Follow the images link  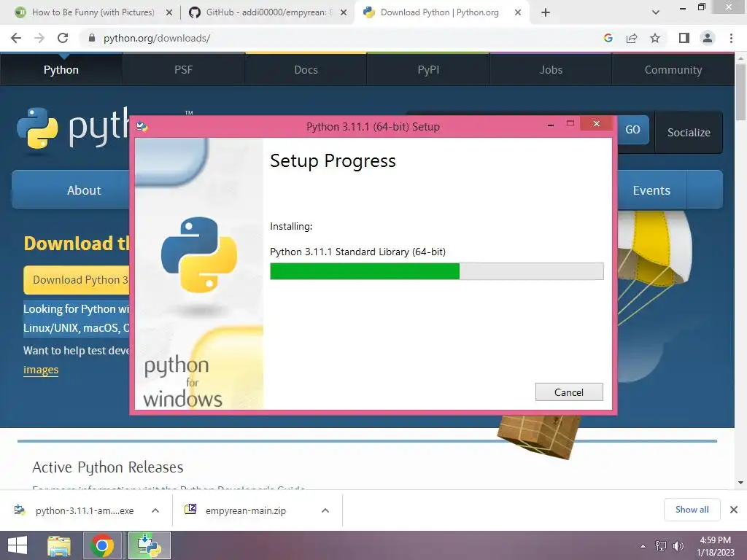pos(41,370)
